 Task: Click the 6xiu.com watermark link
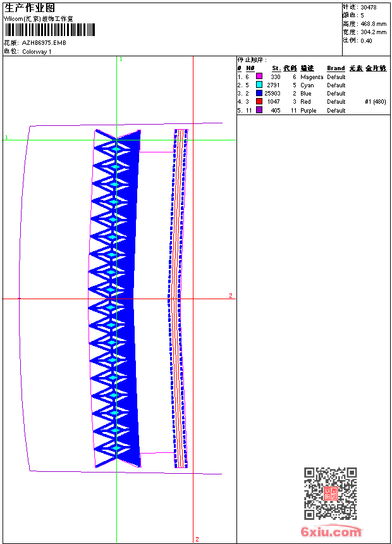point(331,531)
